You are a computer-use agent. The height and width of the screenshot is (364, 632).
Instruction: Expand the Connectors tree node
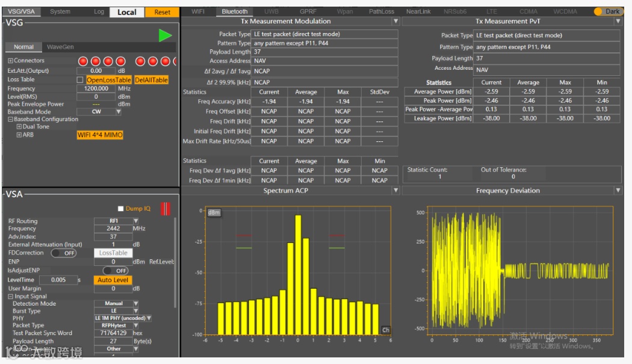tap(10, 61)
